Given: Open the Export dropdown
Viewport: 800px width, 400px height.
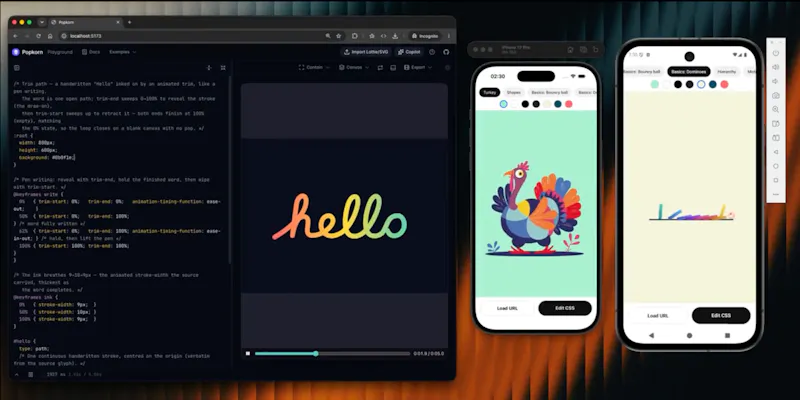Looking at the screenshot, I should click(x=417, y=67).
